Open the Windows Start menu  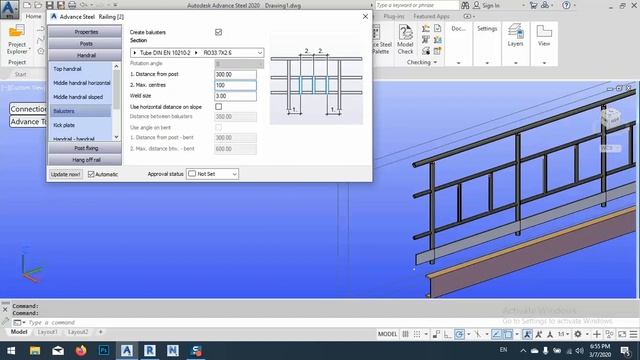point(11,351)
